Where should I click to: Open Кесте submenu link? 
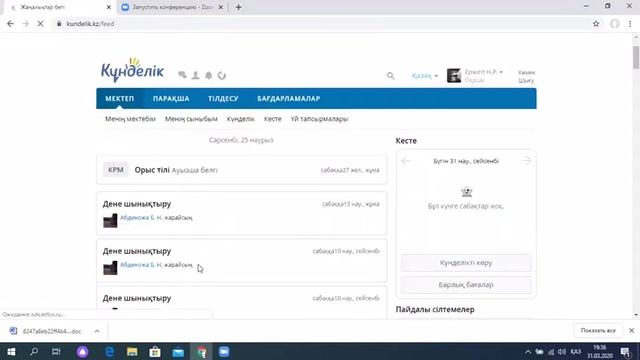click(273, 119)
